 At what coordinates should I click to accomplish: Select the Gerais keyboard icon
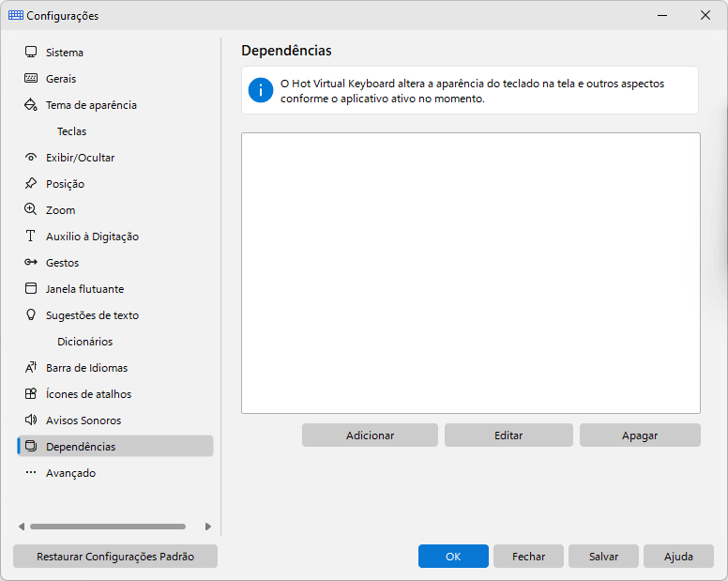click(x=31, y=78)
